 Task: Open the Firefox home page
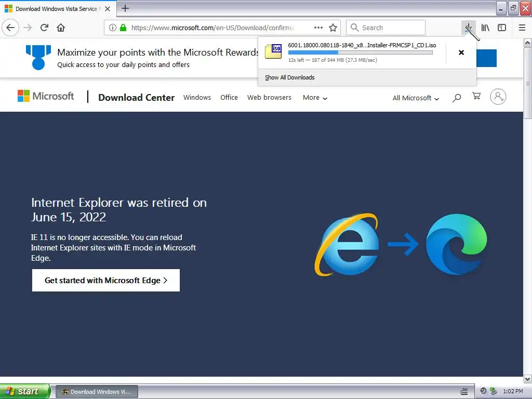coord(61,28)
